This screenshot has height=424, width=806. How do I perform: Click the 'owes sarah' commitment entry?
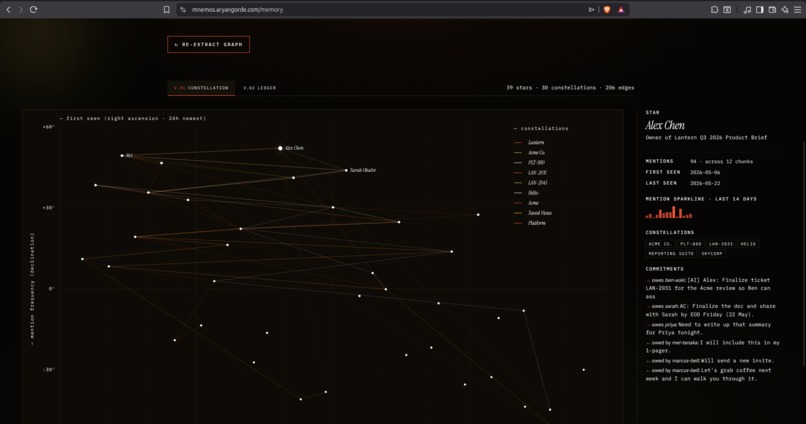click(710, 310)
